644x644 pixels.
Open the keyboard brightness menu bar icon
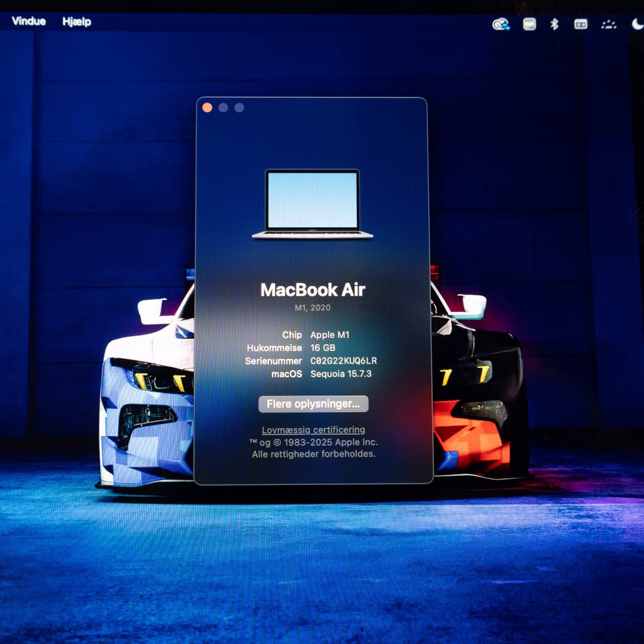(608, 25)
